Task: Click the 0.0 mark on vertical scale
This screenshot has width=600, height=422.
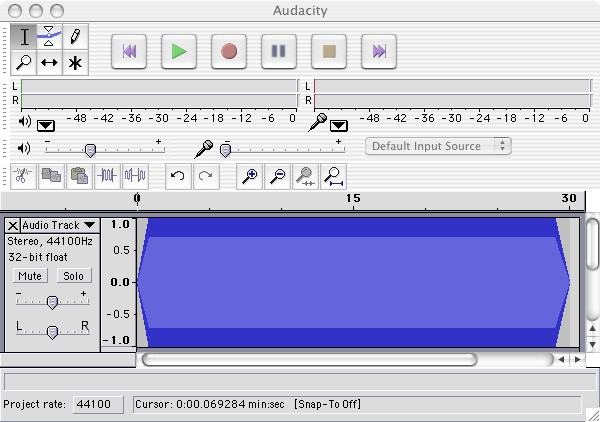Action: click(120, 282)
